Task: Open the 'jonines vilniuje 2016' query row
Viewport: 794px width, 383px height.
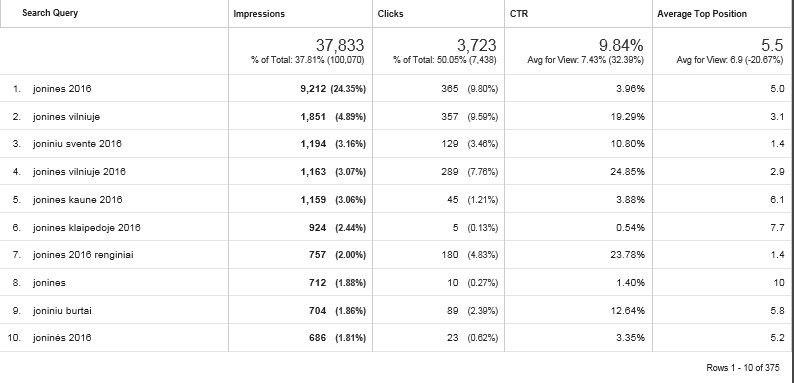Action: click(79, 172)
